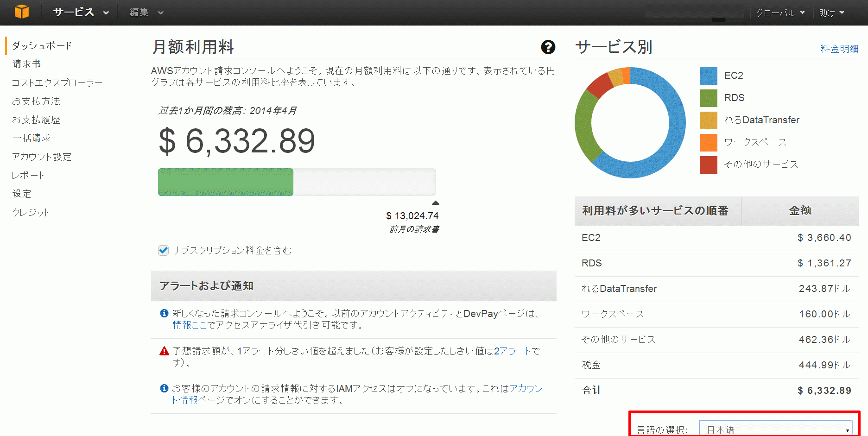Select ダッシュボード in sidebar
The height and width of the screenshot is (436, 868).
coord(42,45)
